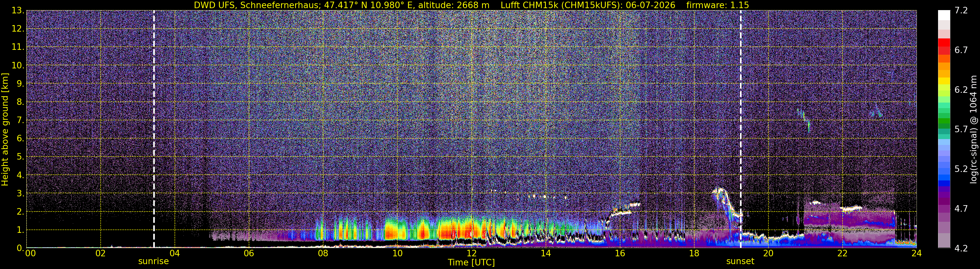The image size is (980, 269).
Task: Click the Time [UTC] axis title
Action: tap(471, 262)
